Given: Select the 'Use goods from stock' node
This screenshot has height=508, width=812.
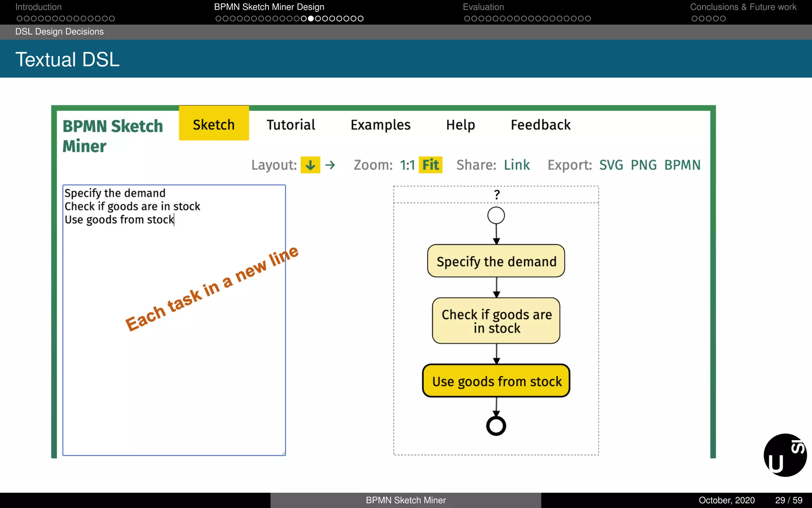Looking at the screenshot, I should pyautogui.click(x=496, y=381).
